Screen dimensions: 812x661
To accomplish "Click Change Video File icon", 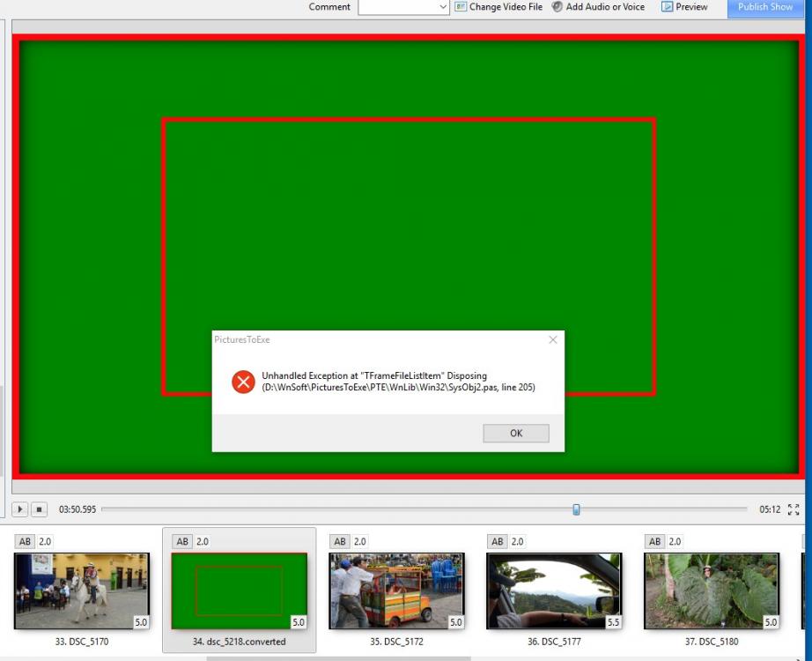I will [x=462, y=7].
